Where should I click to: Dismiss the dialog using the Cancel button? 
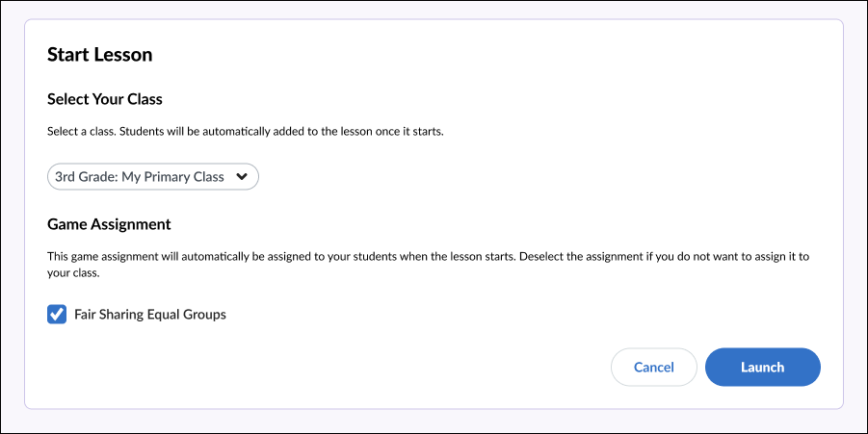click(653, 367)
